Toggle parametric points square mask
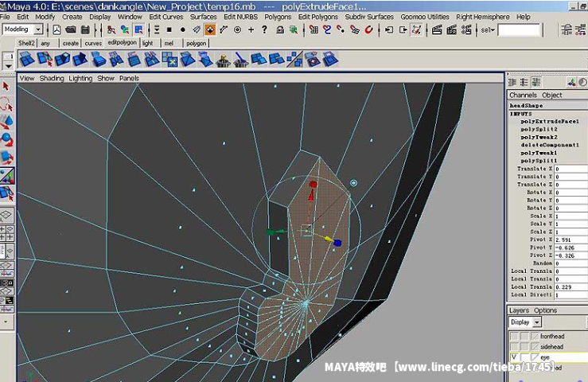This screenshot has height=382, width=588. point(169,29)
